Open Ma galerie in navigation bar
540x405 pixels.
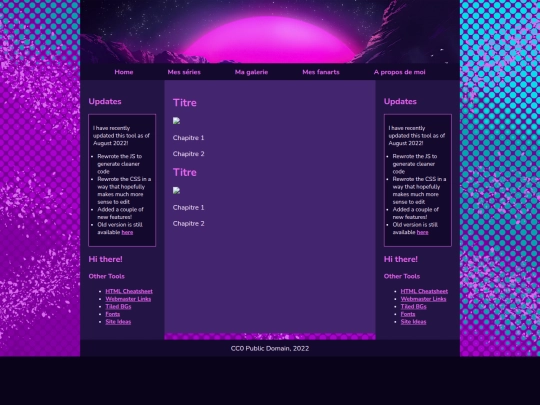click(x=251, y=72)
